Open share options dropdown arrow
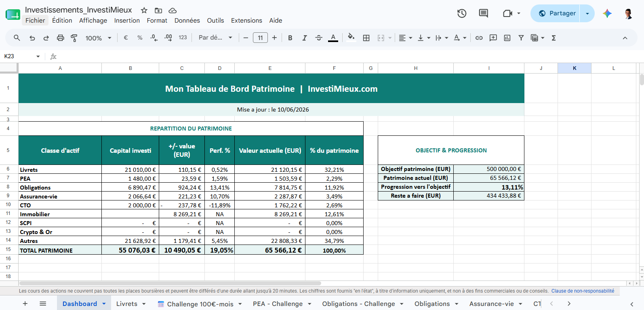This screenshot has width=644, height=310. point(587,13)
